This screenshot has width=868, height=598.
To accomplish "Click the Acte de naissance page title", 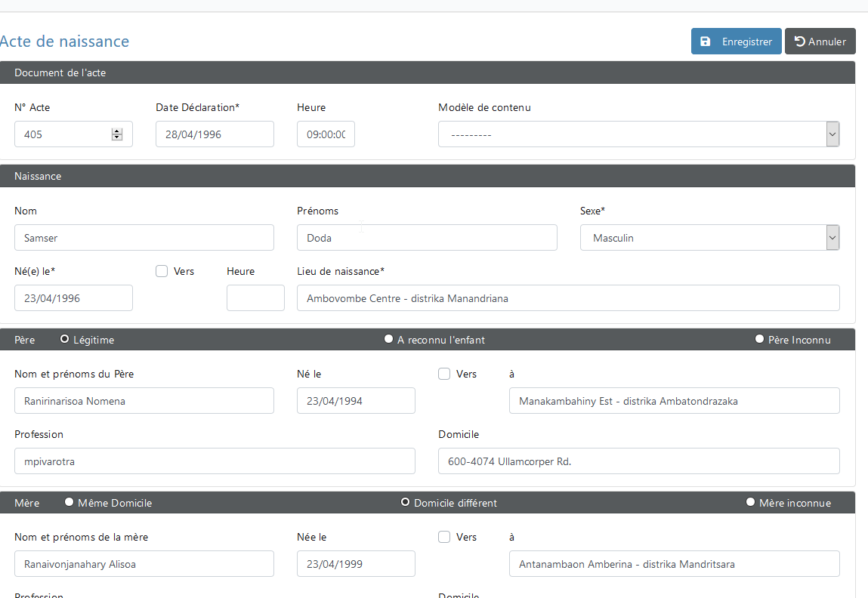I will [64, 42].
